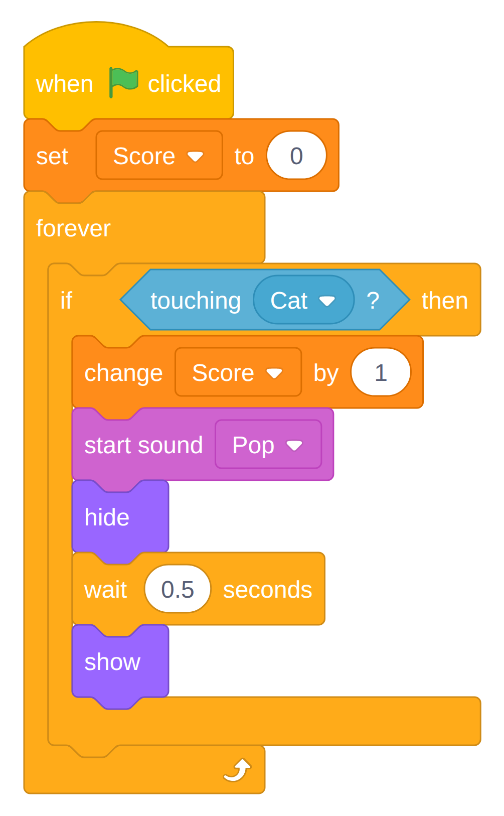
Task: Click the forever loop arrow icon
Action: click(237, 770)
